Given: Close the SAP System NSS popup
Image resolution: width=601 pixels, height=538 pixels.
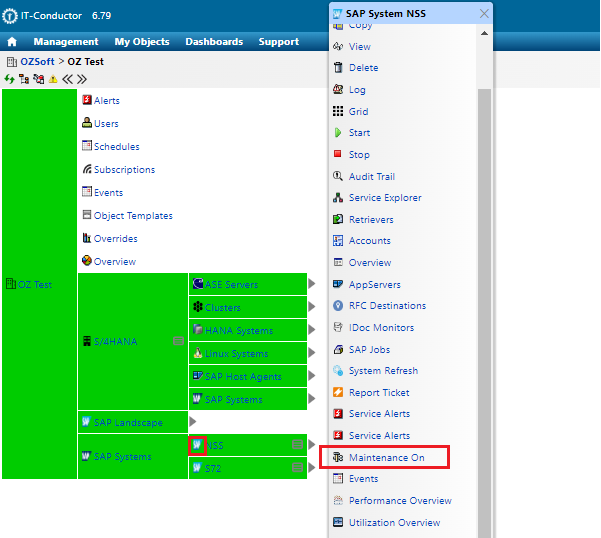Looking at the screenshot, I should (484, 14).
